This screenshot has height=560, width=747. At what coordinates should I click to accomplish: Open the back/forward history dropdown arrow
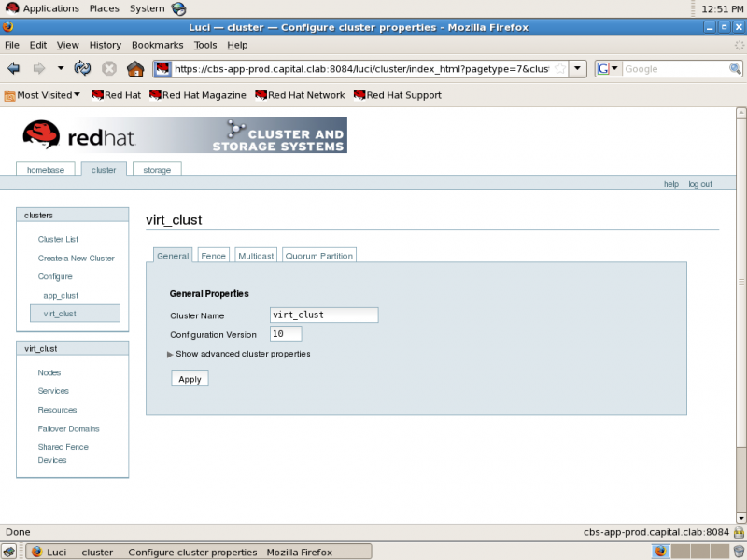tap(61, 68)
